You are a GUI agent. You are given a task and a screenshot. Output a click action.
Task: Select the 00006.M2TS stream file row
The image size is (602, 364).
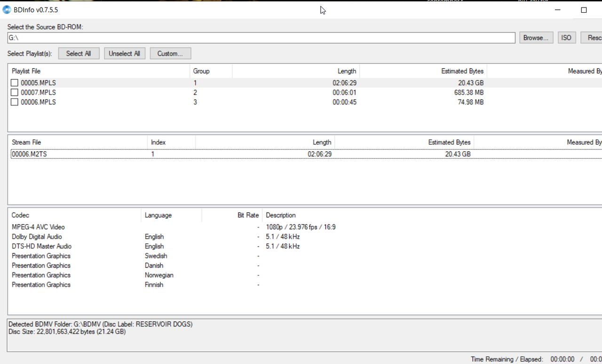[x=306, y=154]
